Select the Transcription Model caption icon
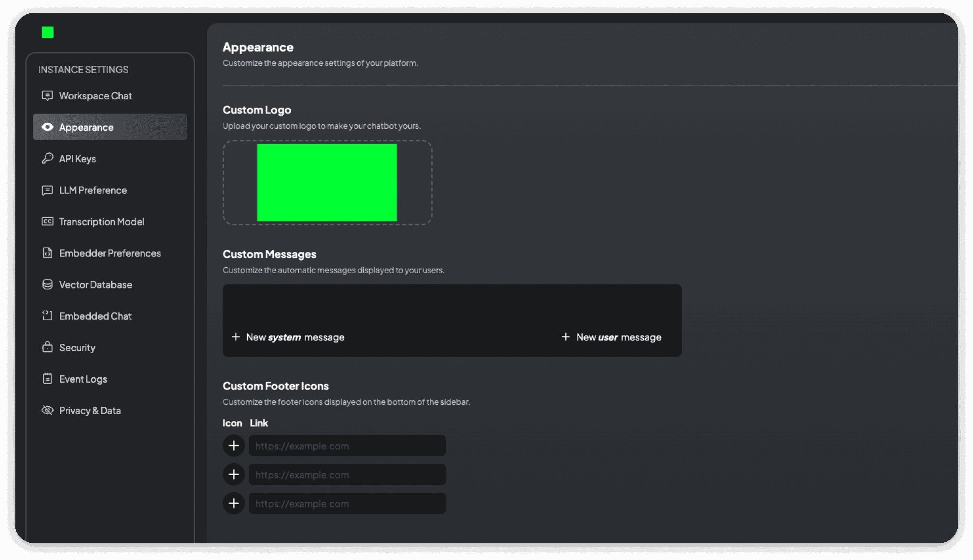The width and height of the screenshot is (973, 560). [47, 222]
